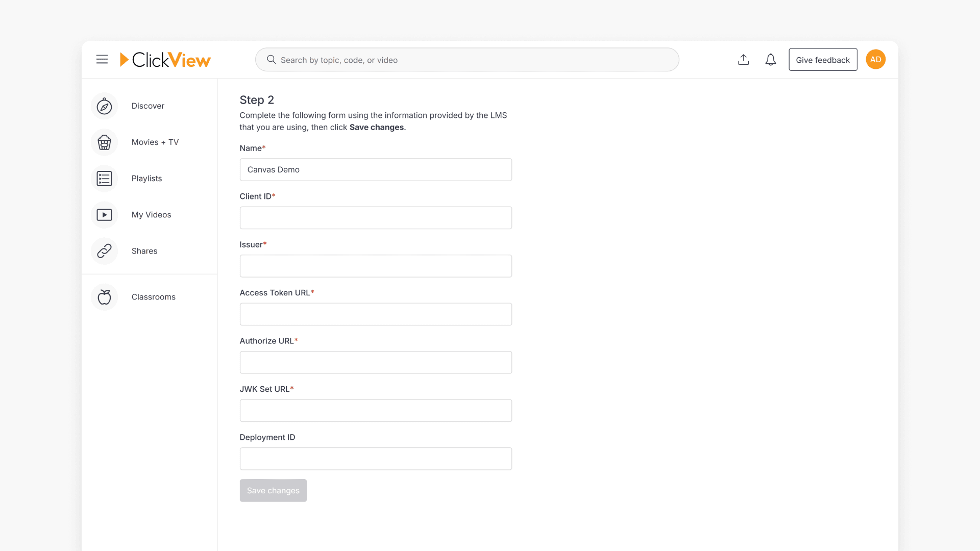Click the ClickView logo
The width and height of the screenshot is (980, 551).
[165, 59]
